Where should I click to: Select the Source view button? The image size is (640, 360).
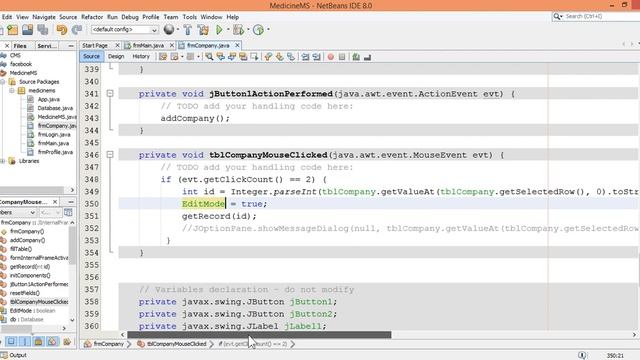(91, 57)
